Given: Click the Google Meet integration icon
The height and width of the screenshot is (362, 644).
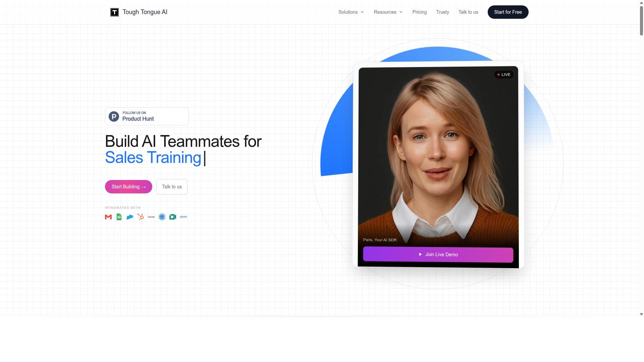Looking at the screenshot, I should point(173,217).
